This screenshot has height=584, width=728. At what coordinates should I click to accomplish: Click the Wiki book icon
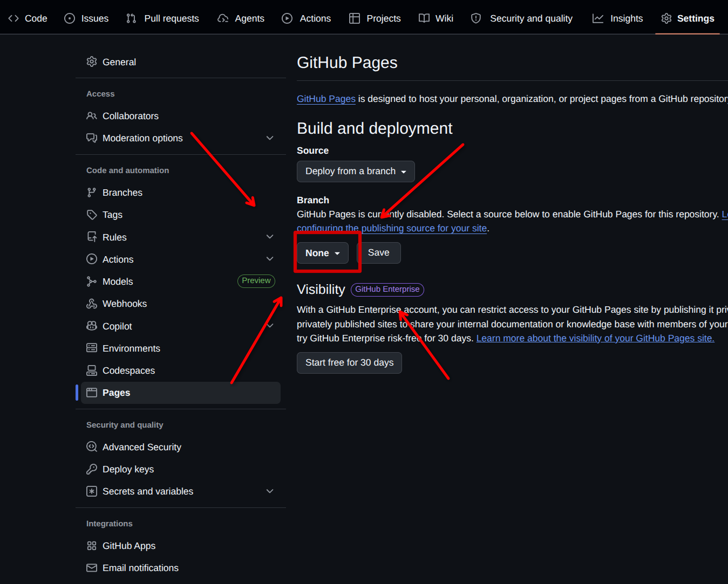click(424, 18)
